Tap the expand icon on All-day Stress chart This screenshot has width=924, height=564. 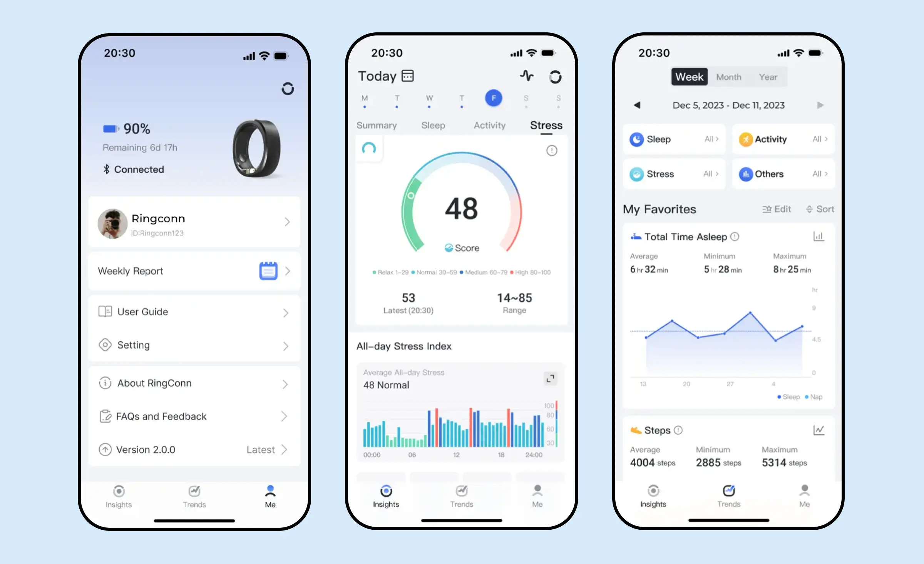(551, 378)
